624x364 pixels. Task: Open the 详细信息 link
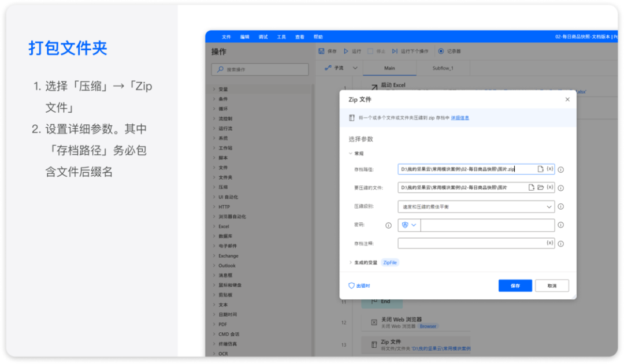tap(460, 118)
